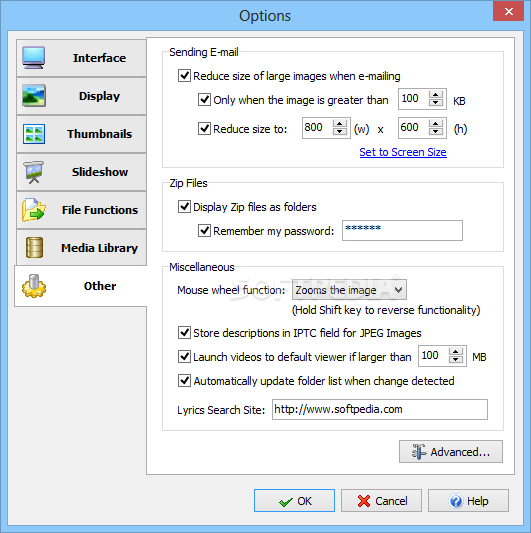
Task: Click the red X on Cancel
Action: pyautogui.click(x=364, y=501)
